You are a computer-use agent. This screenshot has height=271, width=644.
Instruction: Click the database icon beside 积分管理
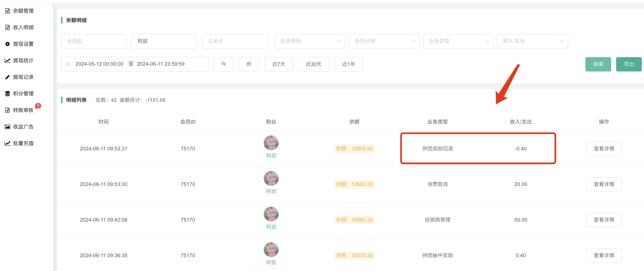click(x=7, y=94)
